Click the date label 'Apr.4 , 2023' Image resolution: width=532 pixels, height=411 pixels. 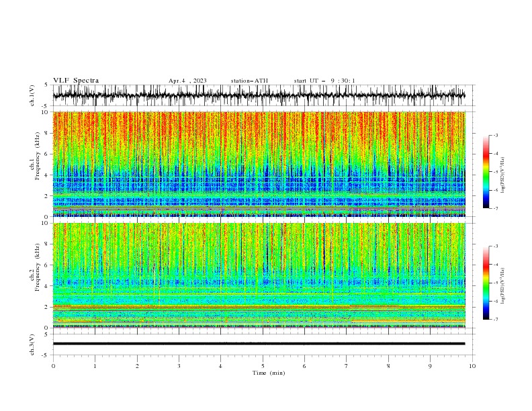187,81
